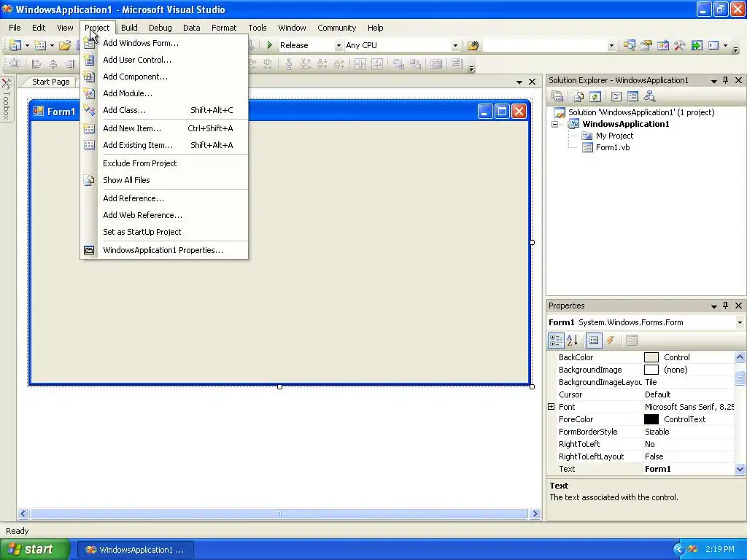Open Object Browser from the toolbar icon
The image size is (747, 560).
point(662,45)
